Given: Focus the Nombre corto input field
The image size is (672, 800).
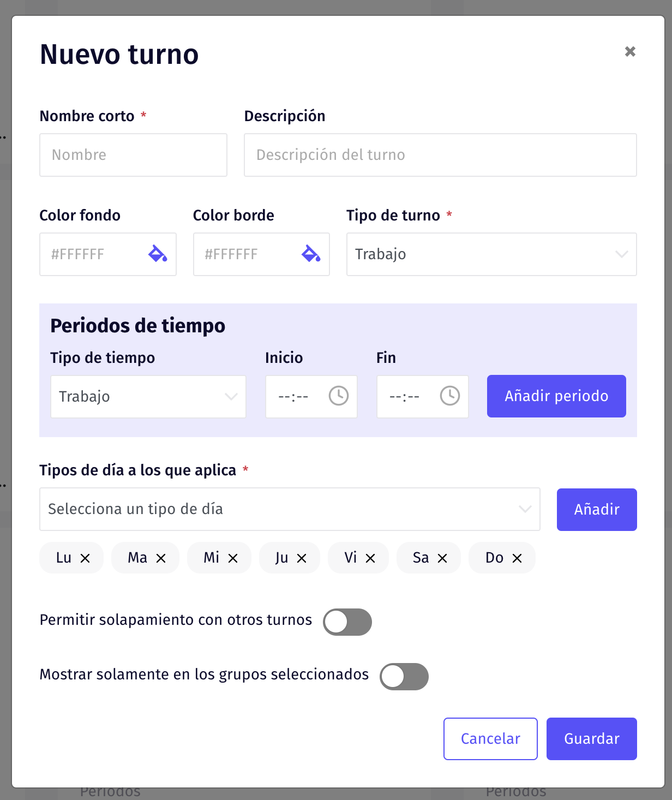Looking at the screenshot, I should pos(133,155).
